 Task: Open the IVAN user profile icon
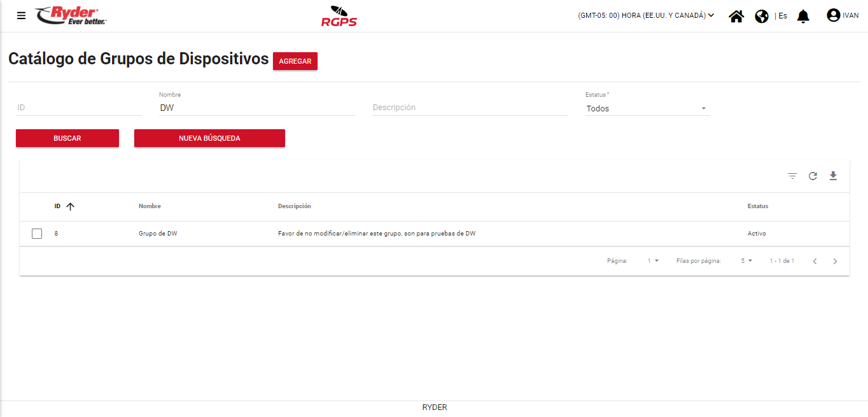click(833, 15)
